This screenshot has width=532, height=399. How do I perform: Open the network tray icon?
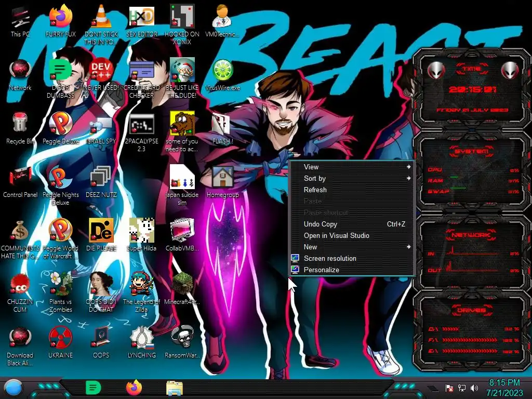pos(461,388)
